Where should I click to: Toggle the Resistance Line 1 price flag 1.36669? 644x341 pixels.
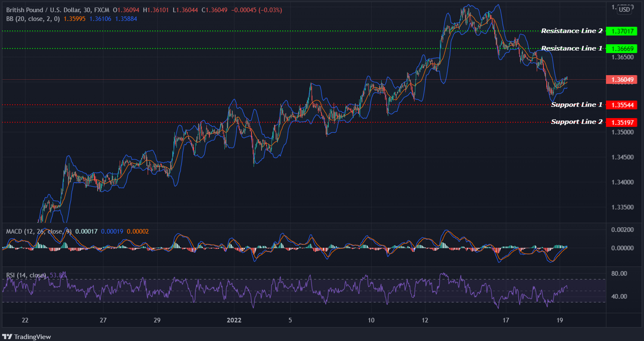[x=622, y=49]
